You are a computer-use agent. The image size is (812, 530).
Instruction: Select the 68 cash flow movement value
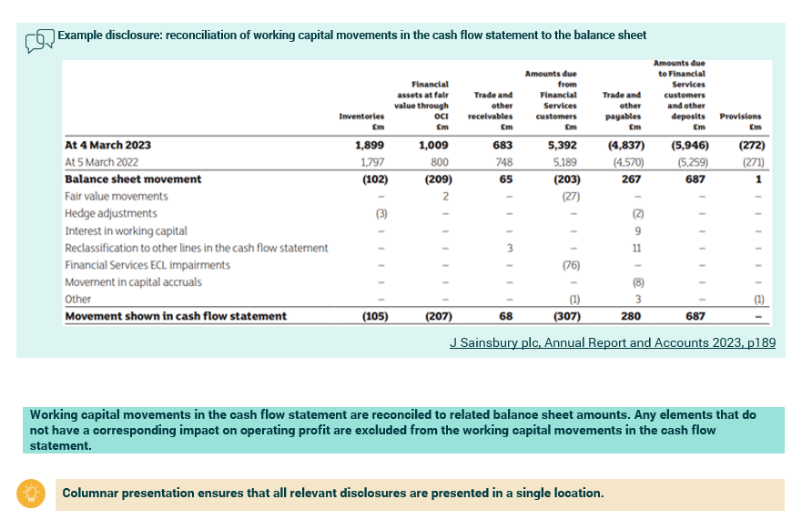(x=505, y=316)
